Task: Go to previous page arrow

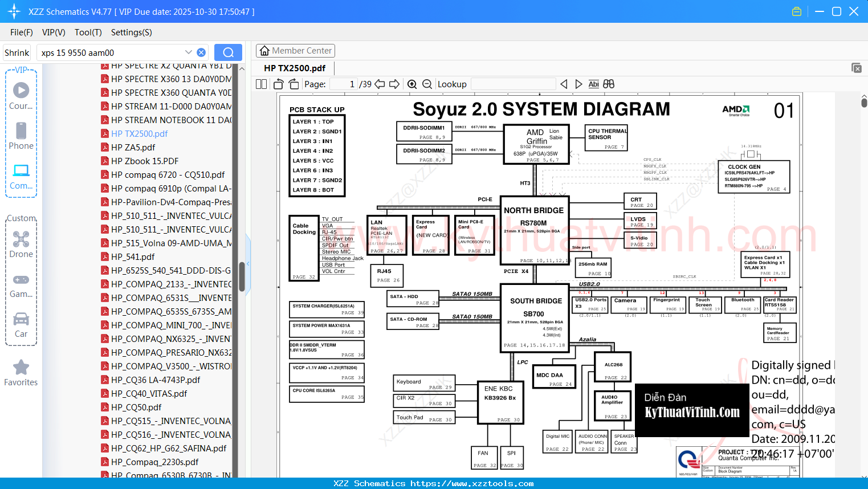Action: click(380, 84)
